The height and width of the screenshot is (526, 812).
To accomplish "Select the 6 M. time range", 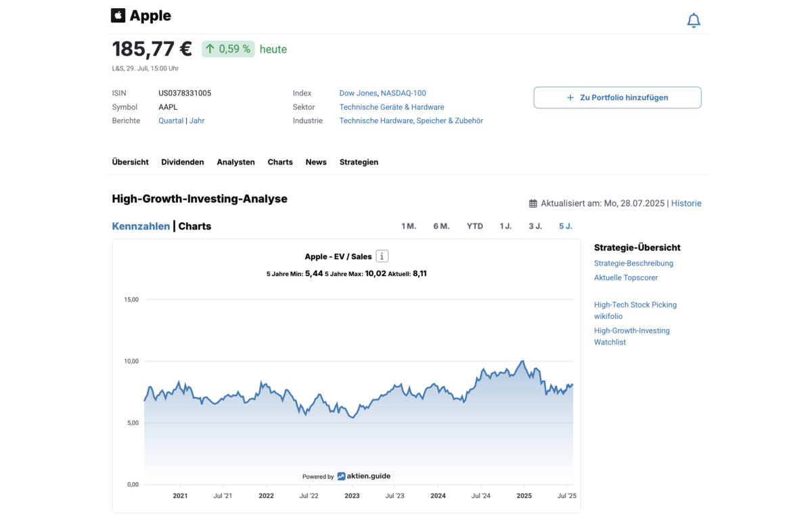I will point(441,226).
